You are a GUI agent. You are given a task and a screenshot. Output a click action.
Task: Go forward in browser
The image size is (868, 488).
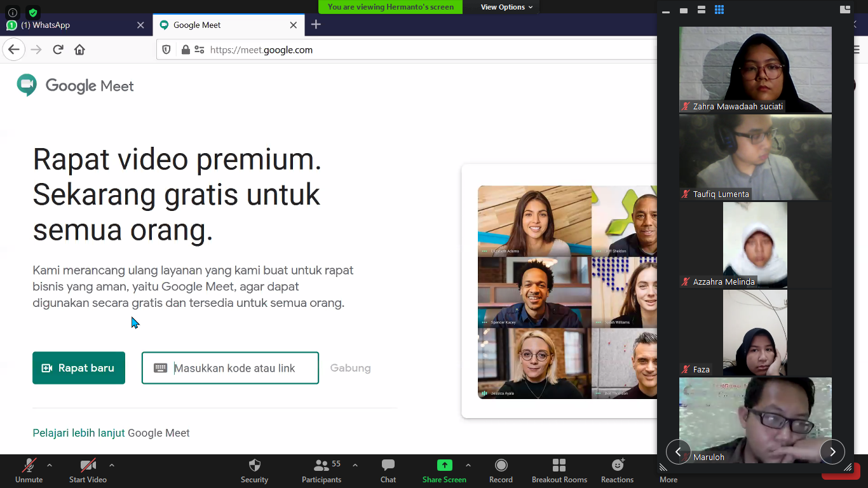pyautogui.click(x=36, y=50)
